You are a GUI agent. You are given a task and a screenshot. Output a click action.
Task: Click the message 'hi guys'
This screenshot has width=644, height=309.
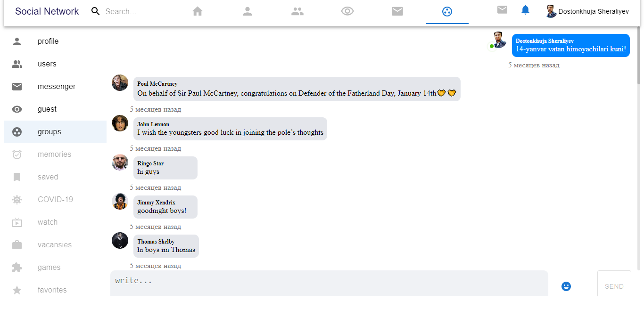tap(149, 172)
